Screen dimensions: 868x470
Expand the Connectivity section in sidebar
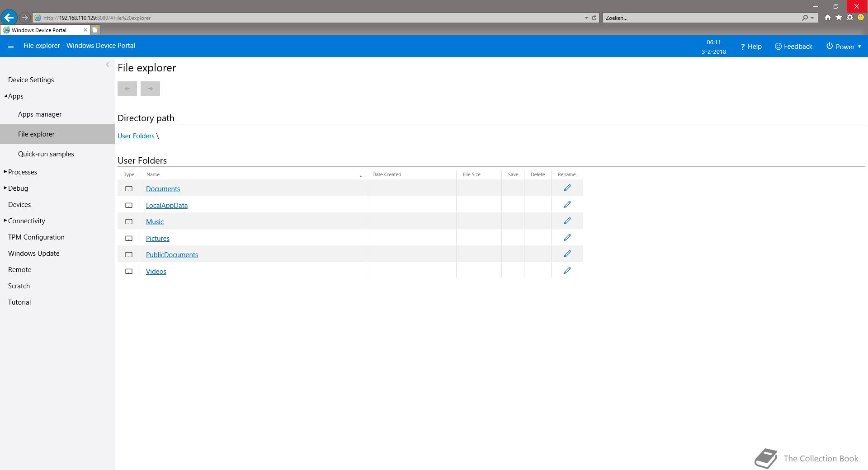coord(5,221)
